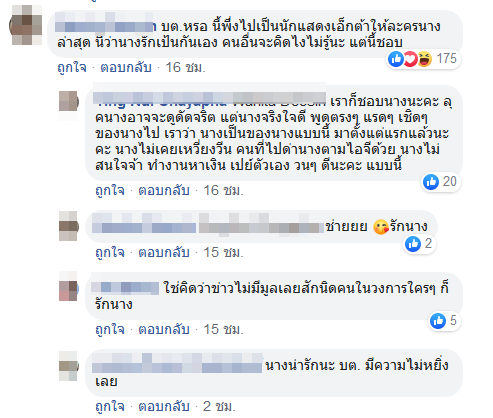Click ถูกใจ under the top comment

click(x=72, y=67)
